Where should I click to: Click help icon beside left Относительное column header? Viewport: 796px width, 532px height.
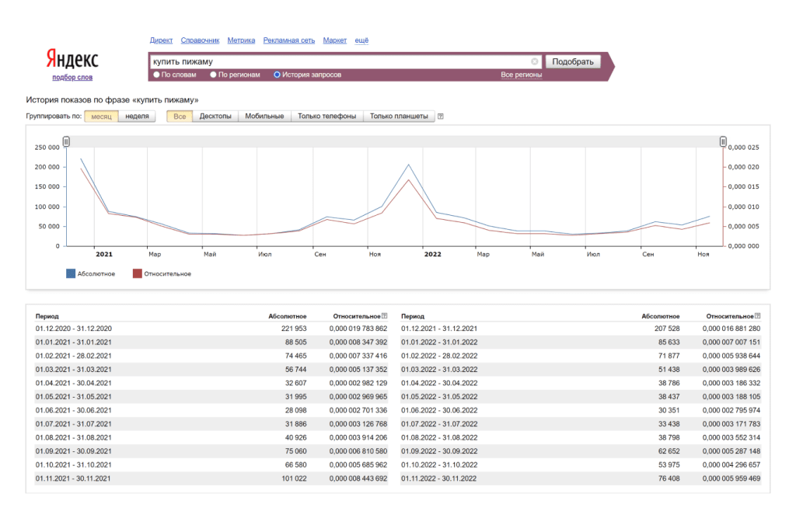[384, 316]
